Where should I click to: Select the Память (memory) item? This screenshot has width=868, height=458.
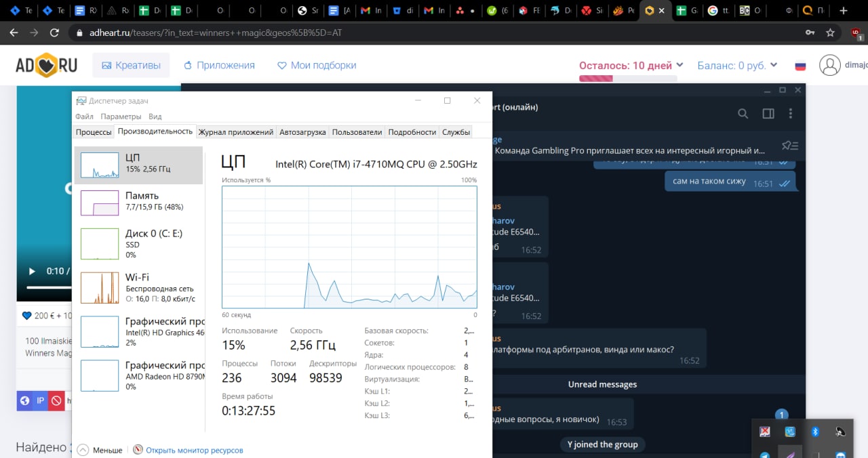tap(138, 202)
